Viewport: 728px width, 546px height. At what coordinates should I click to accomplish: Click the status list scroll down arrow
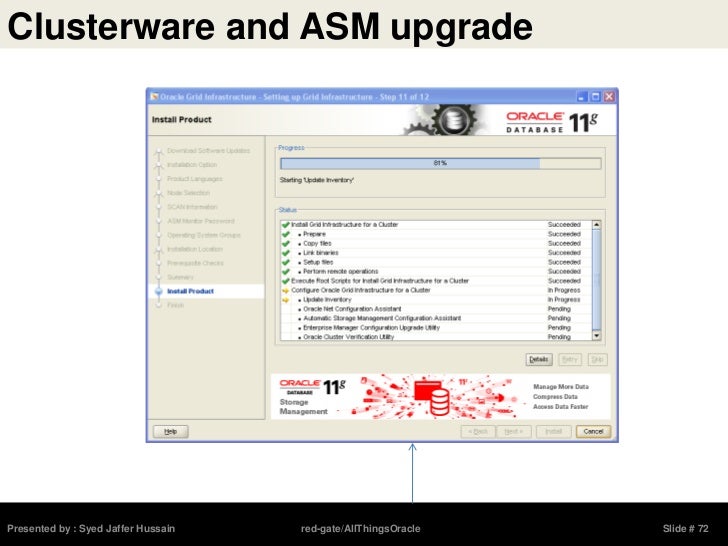597,336
